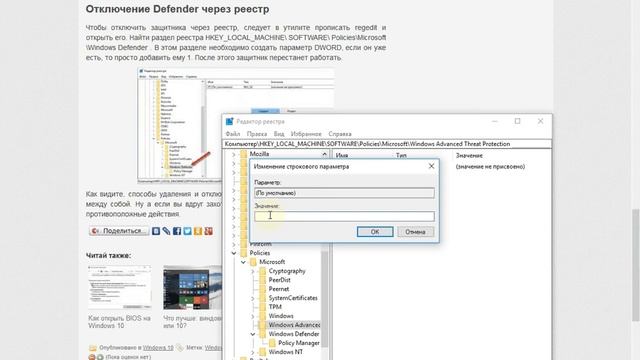Select the Windows Defender tree item
Image resolution: width=640 pixels, height=360 pixels.
click(x=293, y=334)
